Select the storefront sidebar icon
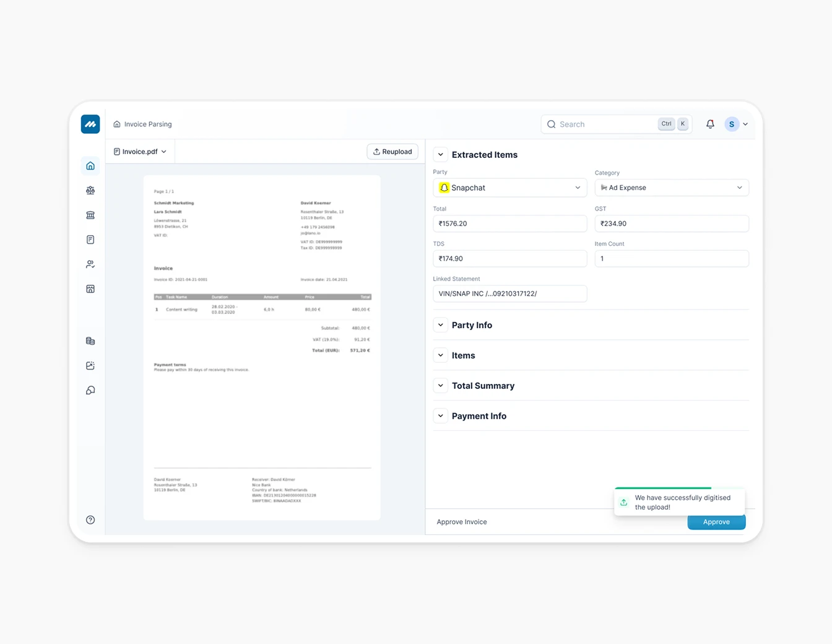The image size is (832, 644). (x=90, y=289)
